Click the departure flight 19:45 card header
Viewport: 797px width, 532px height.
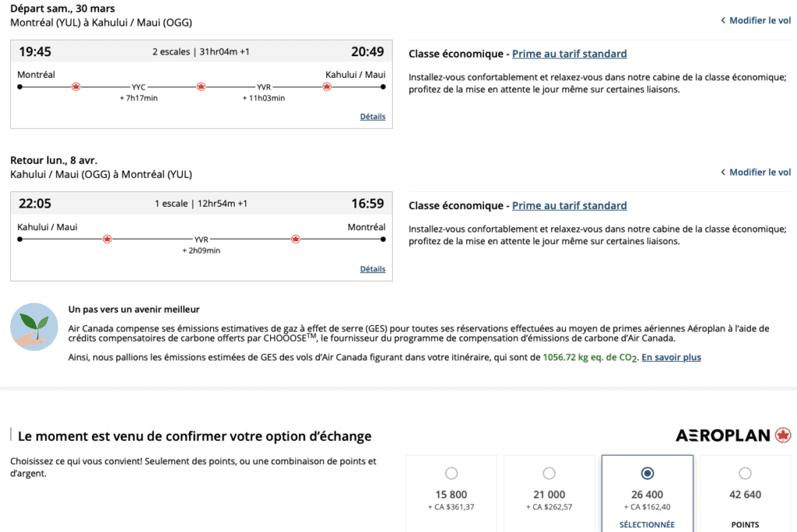click(201, 52)
